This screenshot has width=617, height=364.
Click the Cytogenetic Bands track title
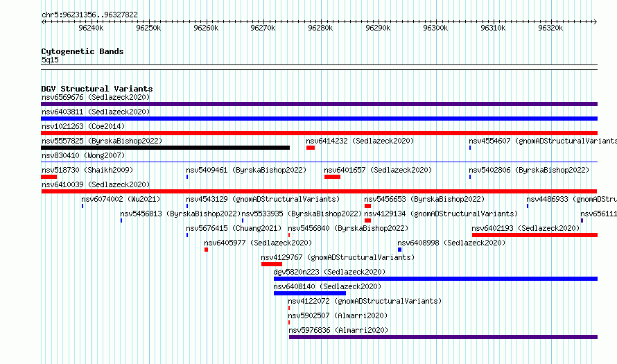click(82, 51)
